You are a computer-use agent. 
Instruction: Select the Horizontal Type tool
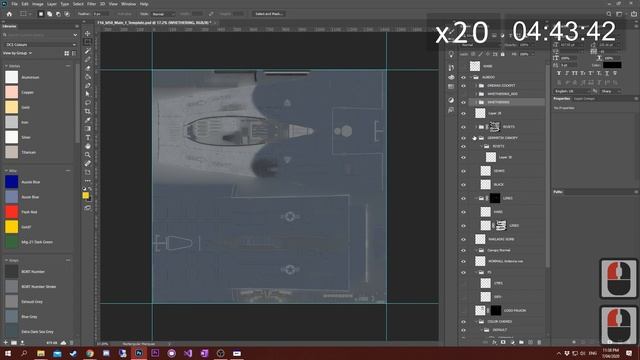pos(88,138)
